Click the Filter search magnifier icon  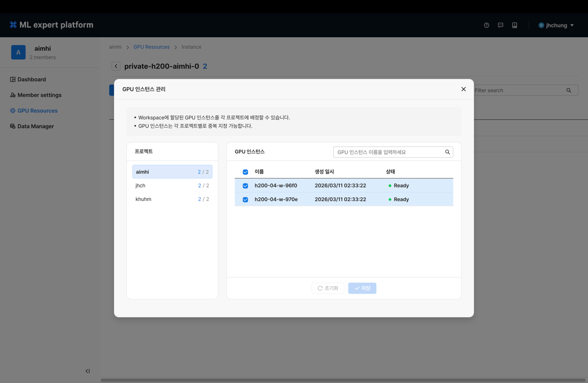pyautogui.click(x=569, y=90)
